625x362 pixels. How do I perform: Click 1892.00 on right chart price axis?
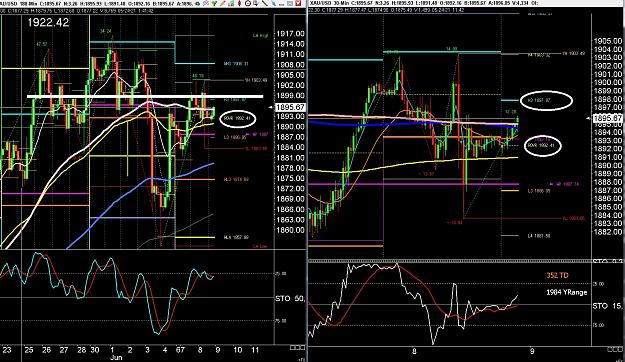tap(608, 149)
